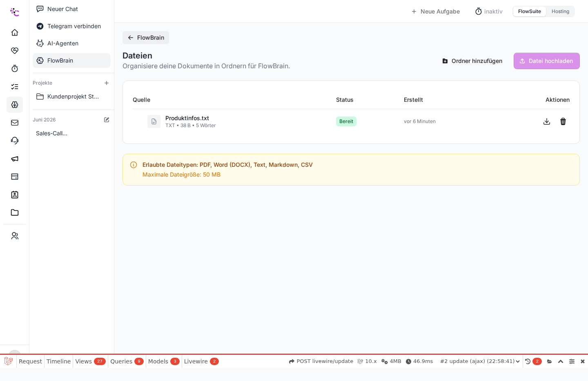Open the card layout rail icon
588x381 pixels.
15,177
